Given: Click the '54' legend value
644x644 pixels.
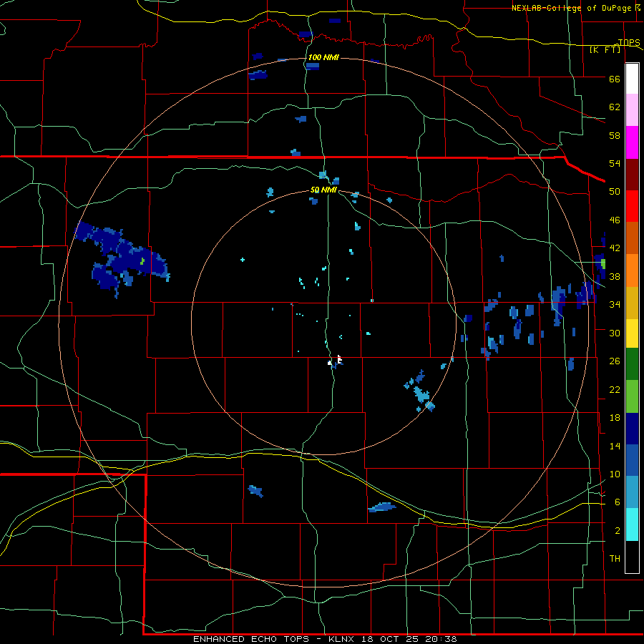Looking at the screenshot, I should coord(615,163).
